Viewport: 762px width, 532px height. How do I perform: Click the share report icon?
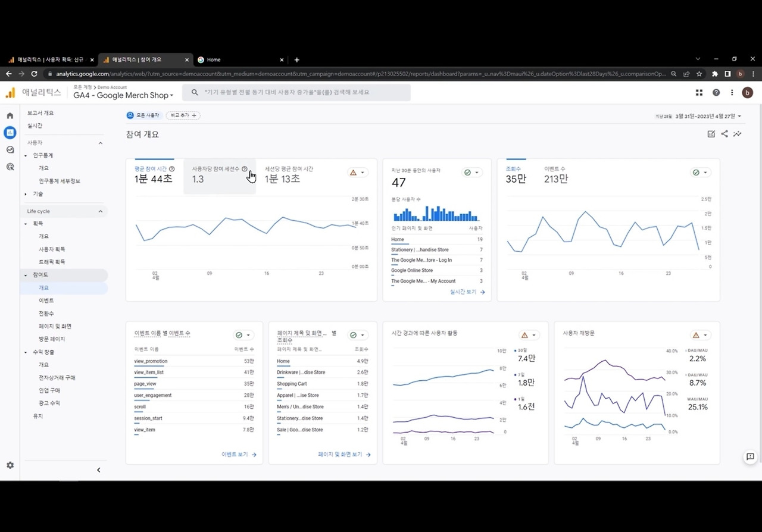(724, 134)
